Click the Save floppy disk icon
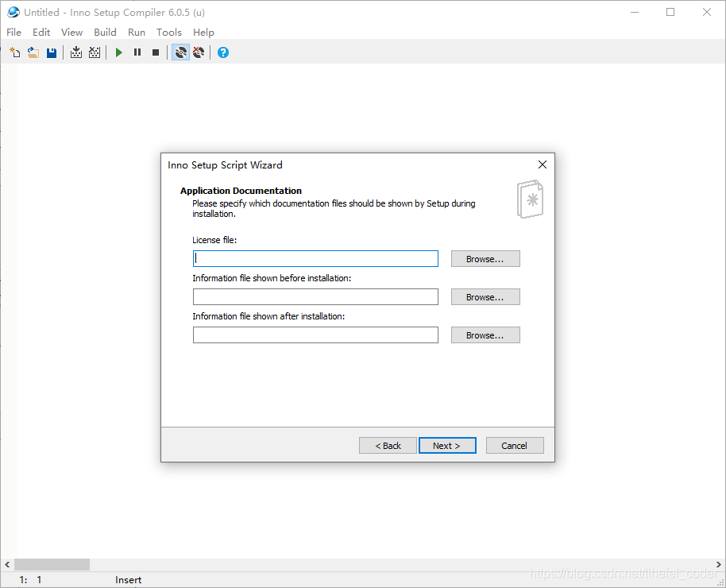 [52, 52]
